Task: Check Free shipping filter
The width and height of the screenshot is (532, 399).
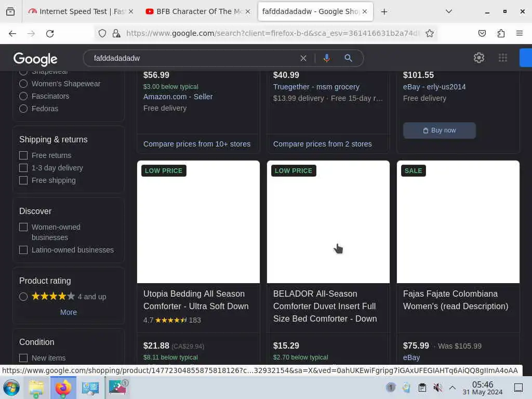Action: tap(23, 180)
